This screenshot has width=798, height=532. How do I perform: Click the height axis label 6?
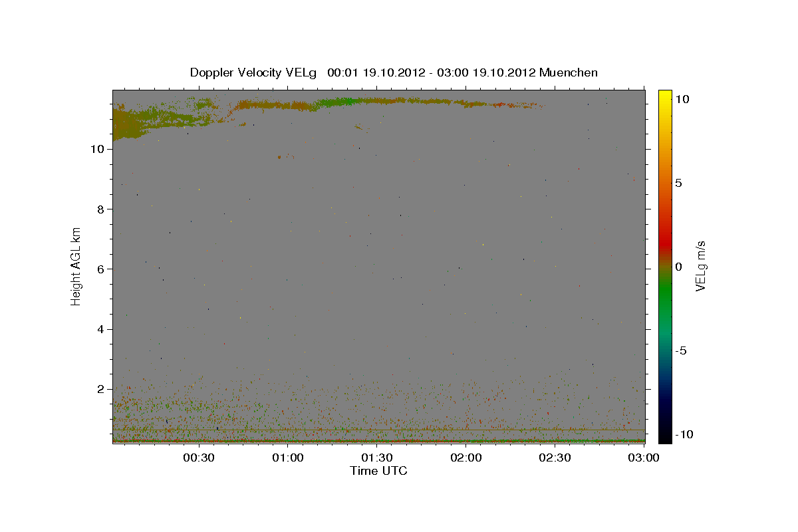(x=100, y=269)
